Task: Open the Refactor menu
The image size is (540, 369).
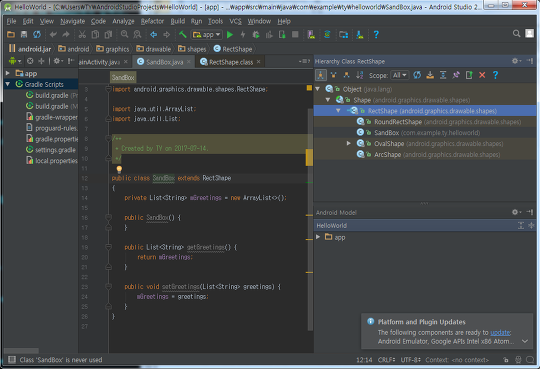Action: [152, 21]
